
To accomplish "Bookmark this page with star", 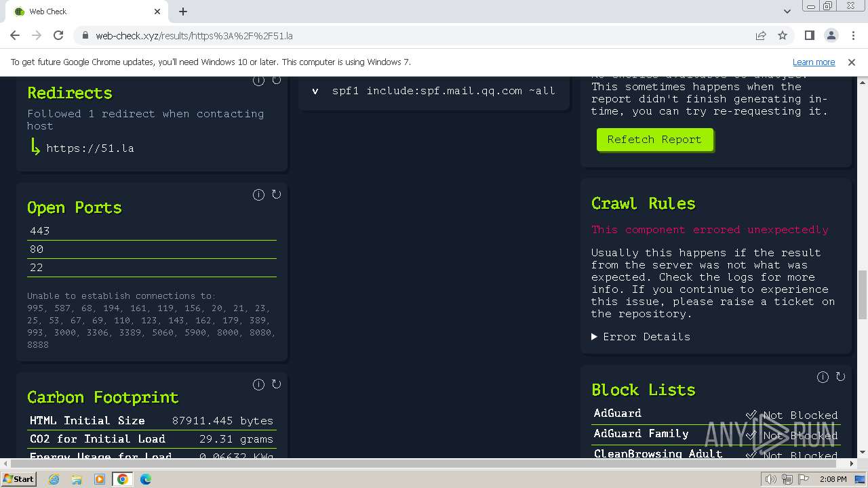I will 783,35.
